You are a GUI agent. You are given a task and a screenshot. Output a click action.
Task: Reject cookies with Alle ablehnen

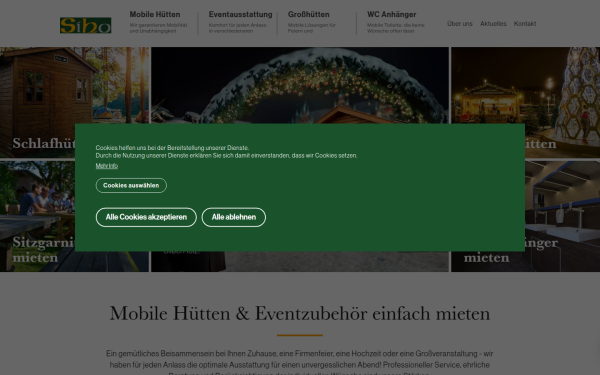(x=234, y=217)
